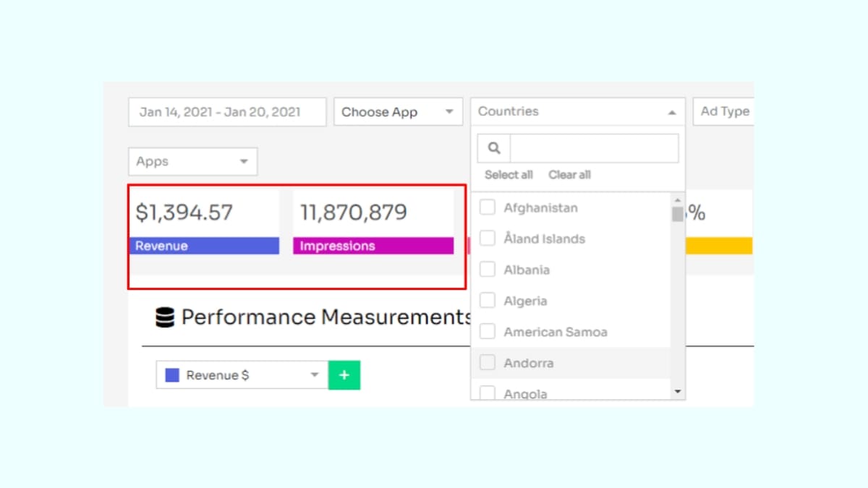This screenshot has width=868, height=488.
Task: Select the Algeria checkbox
Action: tap(488, 301)
